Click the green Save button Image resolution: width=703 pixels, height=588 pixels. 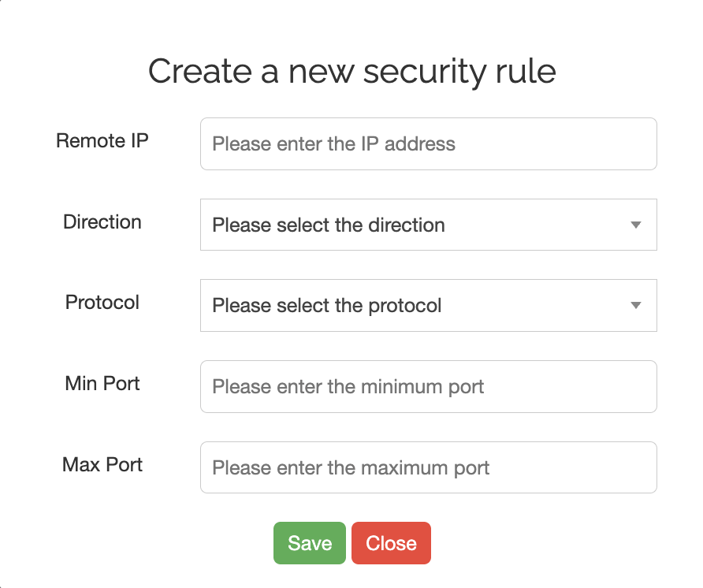(x=310, y=543)
